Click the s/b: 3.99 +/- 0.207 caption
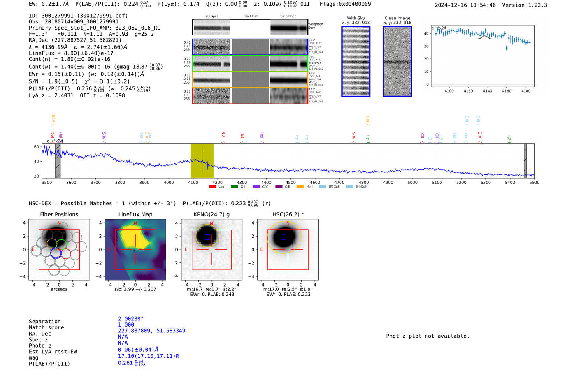Screen dimensions: 576x392 (x=135, y=289)
